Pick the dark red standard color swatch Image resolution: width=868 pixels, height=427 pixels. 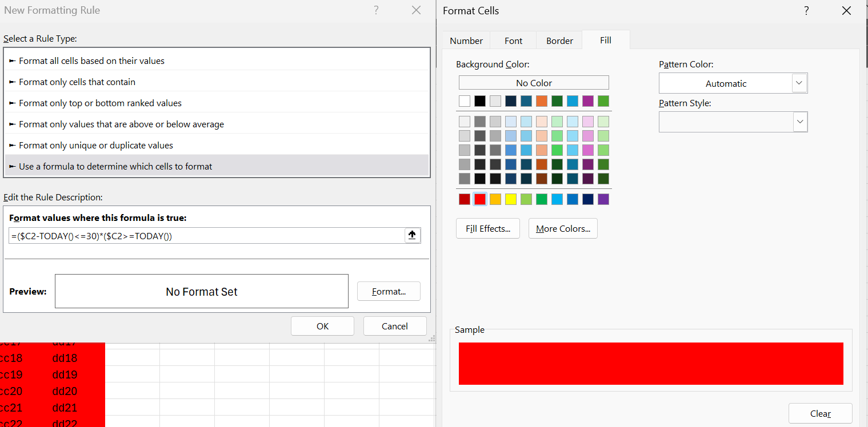click(465, 199)
